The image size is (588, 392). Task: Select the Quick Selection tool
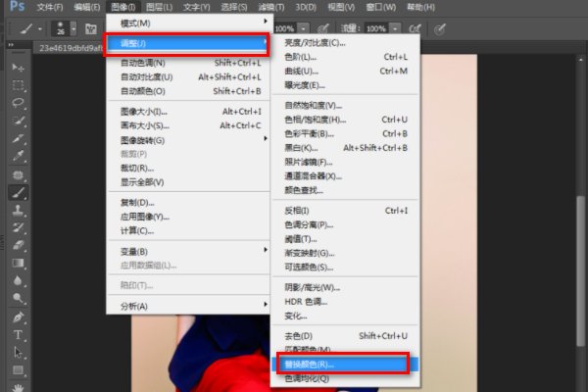[x=18, y=121]
